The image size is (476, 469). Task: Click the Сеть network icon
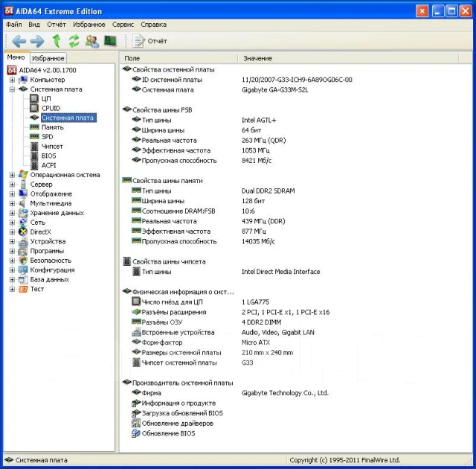tap(23, 223)
